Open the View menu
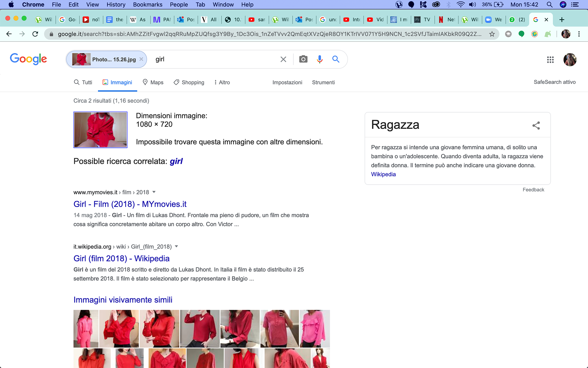This screenshot has width=588, height=368. click(92, 5)
